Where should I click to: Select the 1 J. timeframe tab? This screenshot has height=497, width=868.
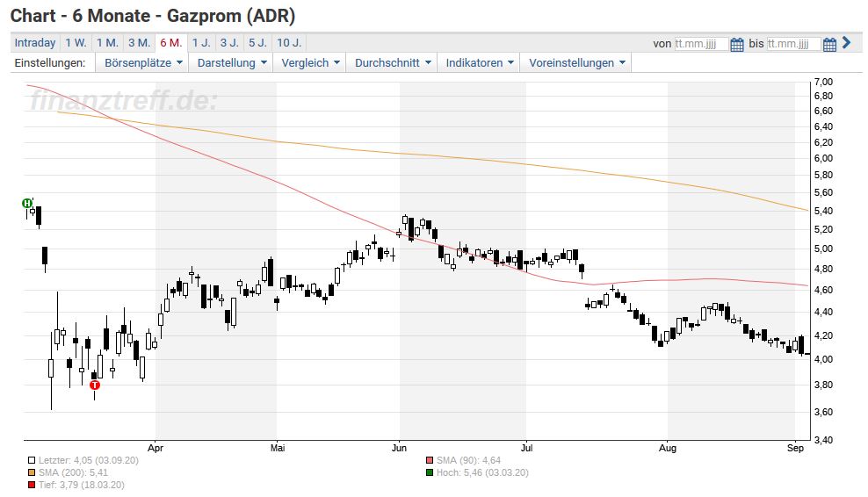(x=201, y=43)
